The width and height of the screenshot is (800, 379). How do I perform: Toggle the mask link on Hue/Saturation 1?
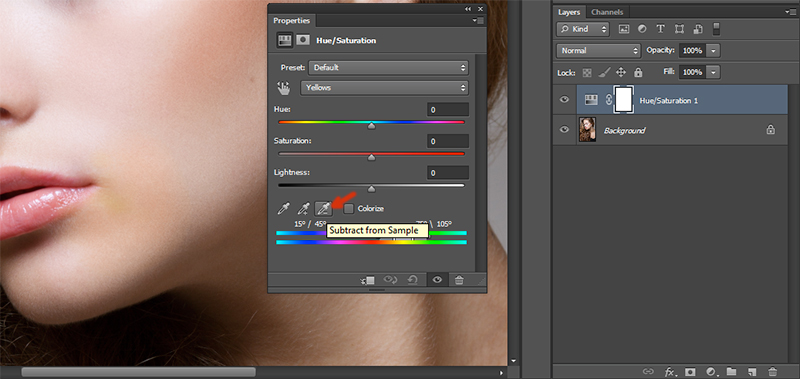[609, 100]
